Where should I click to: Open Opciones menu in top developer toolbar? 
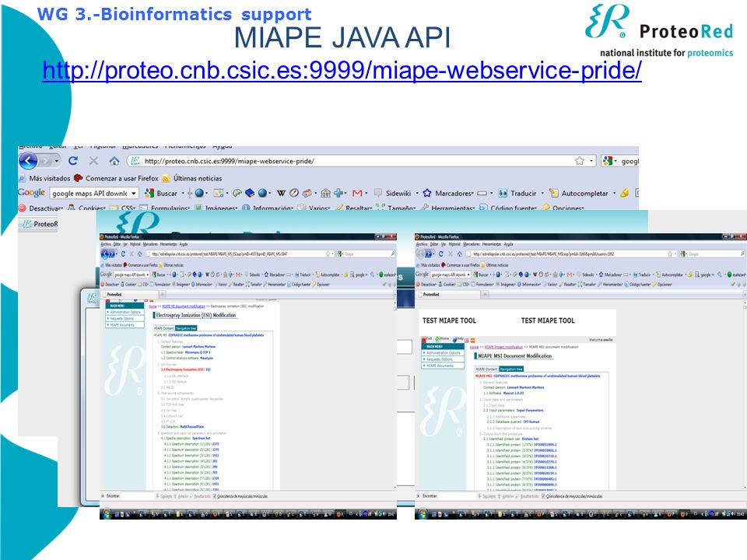563,208
